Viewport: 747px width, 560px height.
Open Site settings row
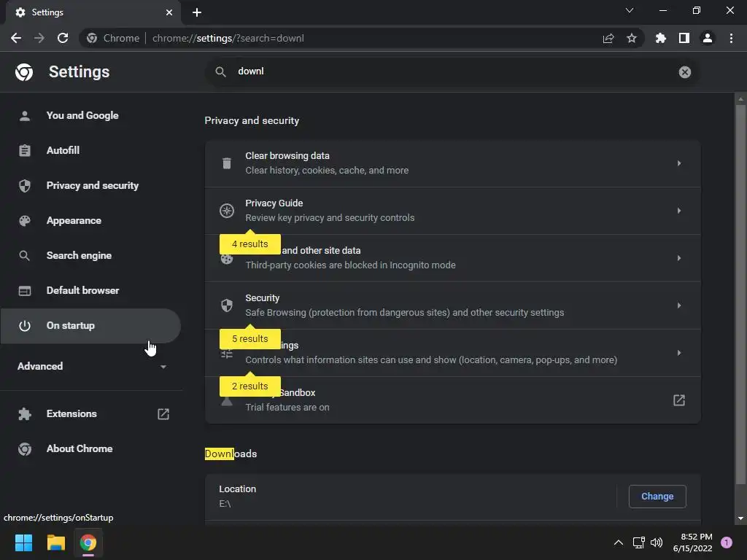point(452,353)
